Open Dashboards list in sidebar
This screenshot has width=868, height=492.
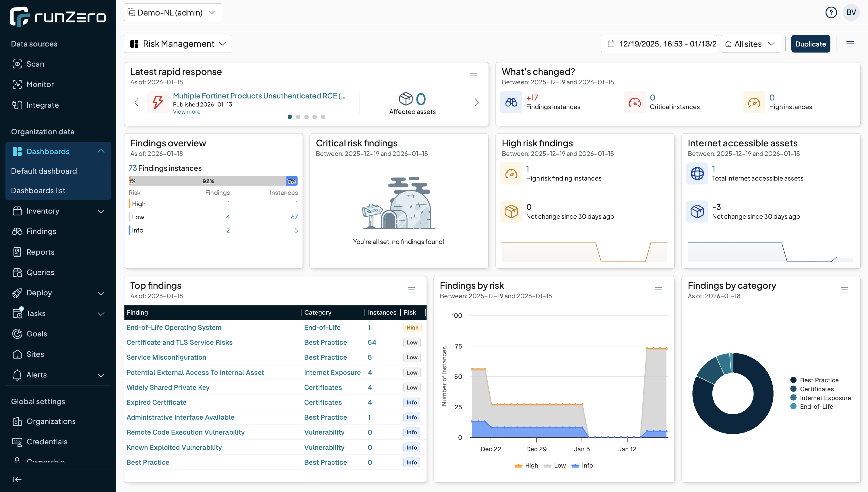[38, 191]
